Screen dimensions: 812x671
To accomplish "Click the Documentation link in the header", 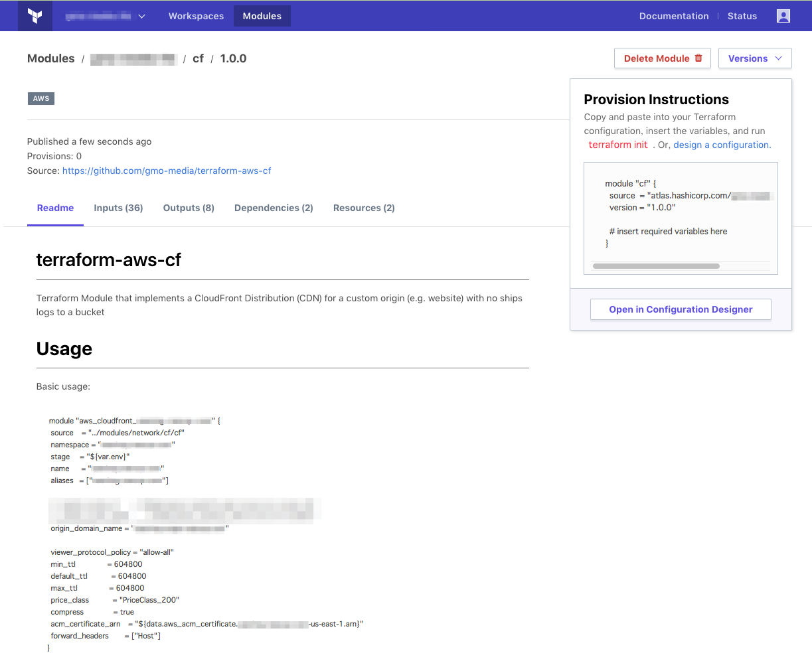I will (x=674, y=16).
